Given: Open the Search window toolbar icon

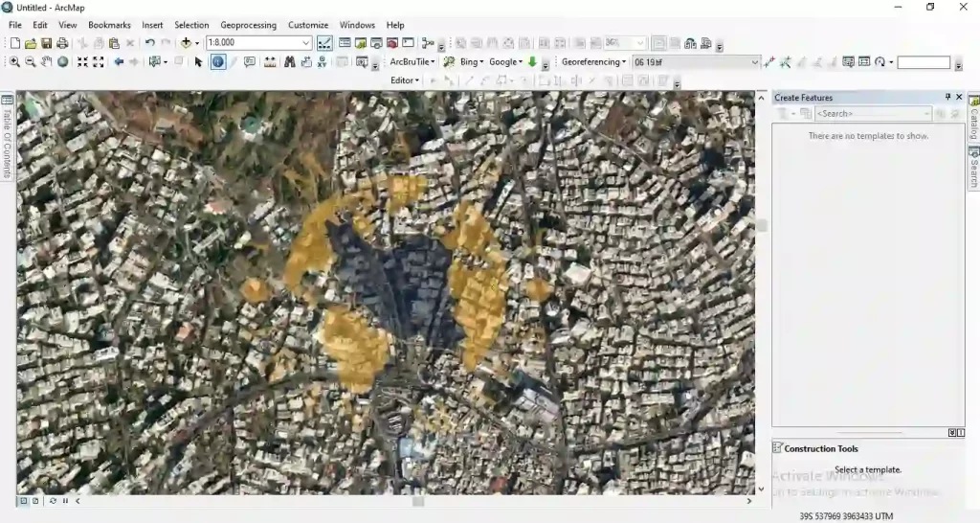Looking at the screenshot, I should point(376,43).
